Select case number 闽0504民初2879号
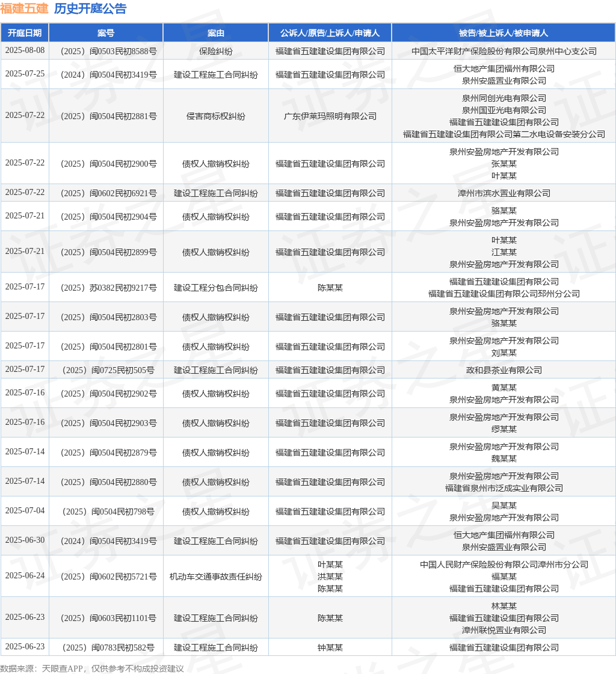This screenshot has width=616, height=674. (109, 453)
